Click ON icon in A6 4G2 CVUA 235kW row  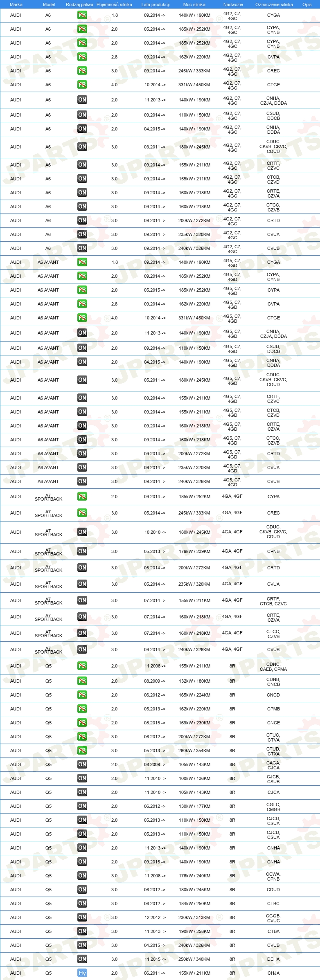pyautogui.click(x=82, y=234)
